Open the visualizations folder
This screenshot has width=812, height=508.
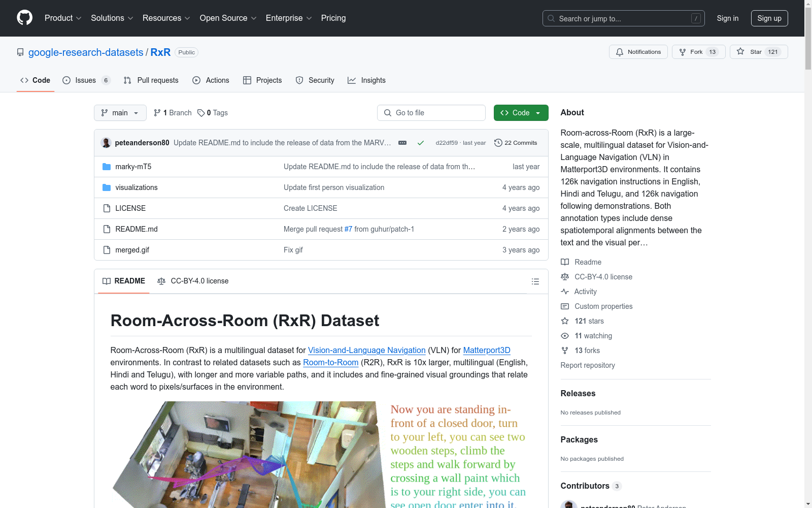pyautogui.click(x=137, y=187)
